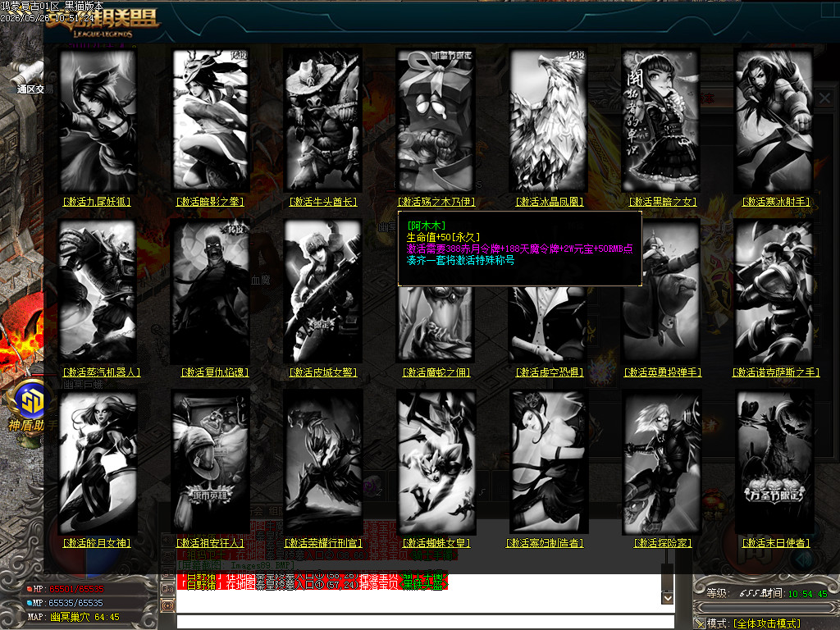Select the 虚空恐惧 tuxedo portrait
The width and height of the screenshot is (840, 630).
pyautogui.click(x=549, y=324)
